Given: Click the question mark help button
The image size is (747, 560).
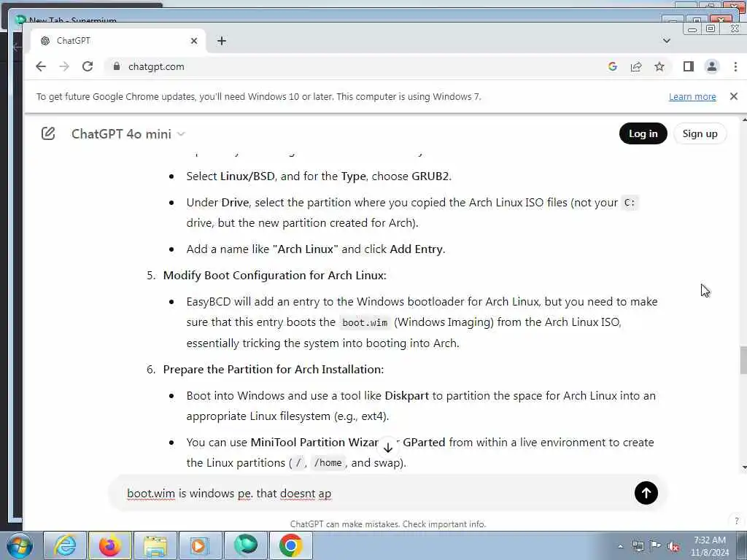Looking at the screenshot, I should click(x=736, y=521).
